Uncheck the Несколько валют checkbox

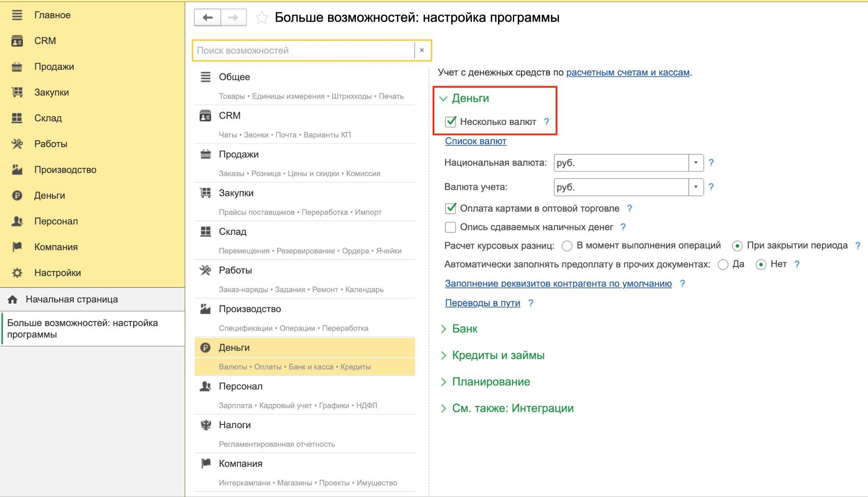[451, 122]
